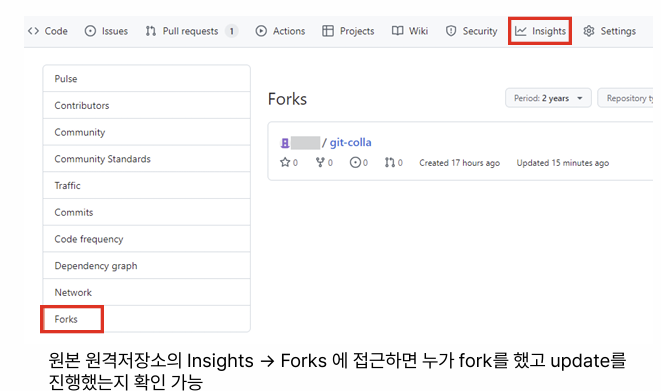Select Dependency graph in the sidebar
This screenshot has width=661, height=391.
[x=146, y=266]
